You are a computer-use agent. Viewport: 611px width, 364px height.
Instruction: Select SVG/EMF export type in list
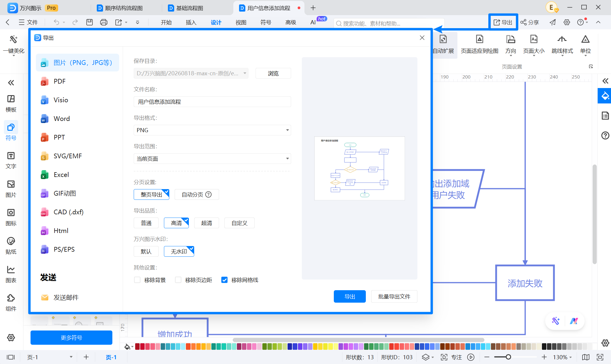tap(77, 156)
